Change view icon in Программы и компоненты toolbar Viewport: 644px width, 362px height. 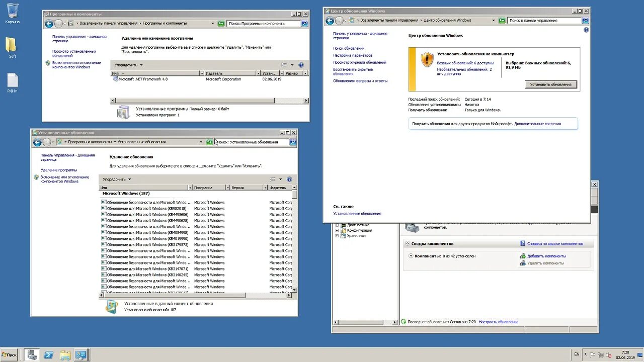[284, 65]
